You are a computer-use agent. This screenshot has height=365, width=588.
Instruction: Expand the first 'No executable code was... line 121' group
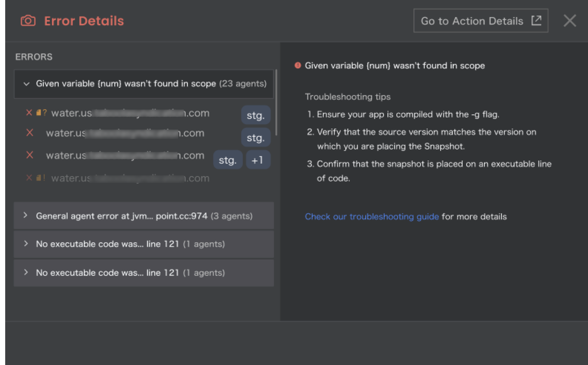[25, 244]
